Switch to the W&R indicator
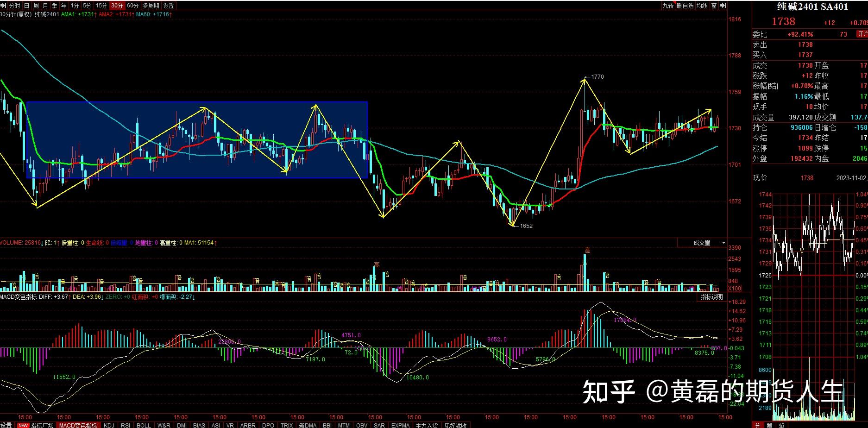This screenshot has height=428, width=868. click(x=164, y=425)
